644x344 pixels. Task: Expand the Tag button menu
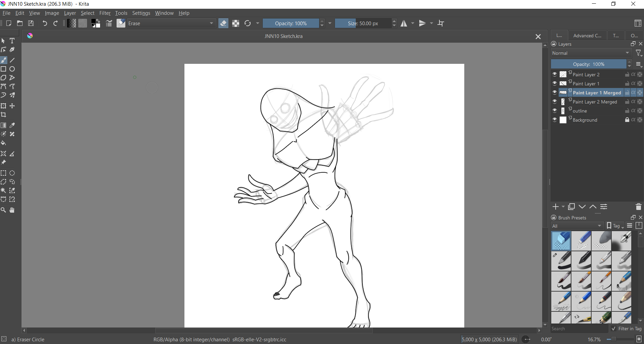(x=615, y=226)
